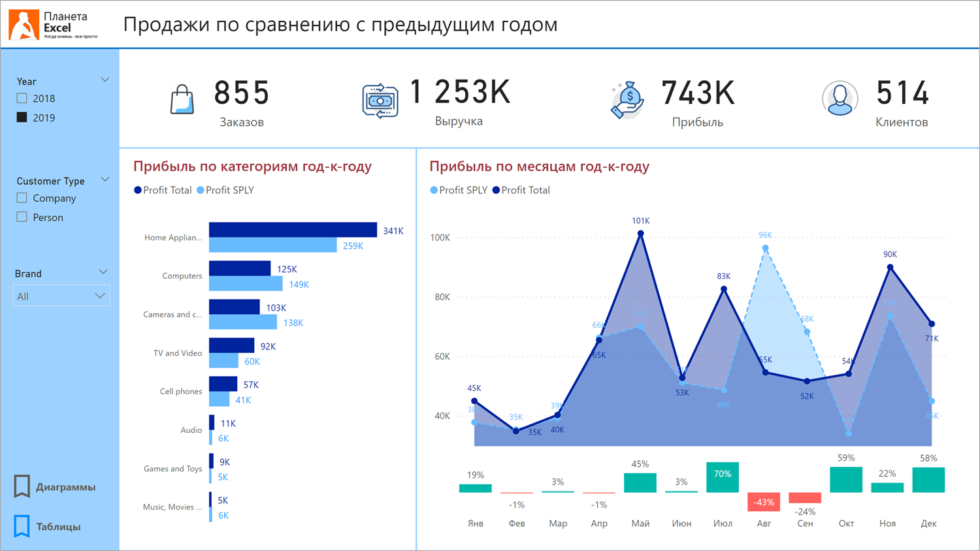Click the customer avatar icon
Viewport: 980px width, 551px height.
click(840, 99)
